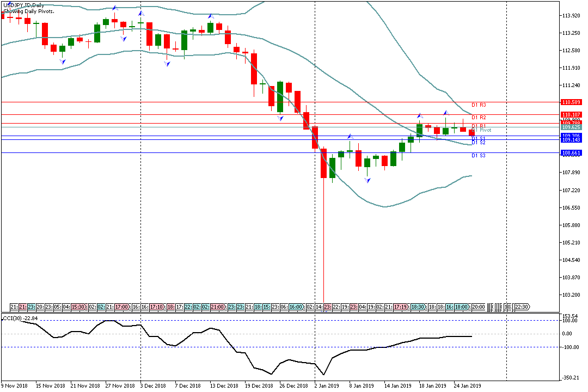Image resolution: width=588 pixels, height=392 pixels.
Task: Select the down fractal arrow under 8 Jan low
Action: tap(368, 179)
